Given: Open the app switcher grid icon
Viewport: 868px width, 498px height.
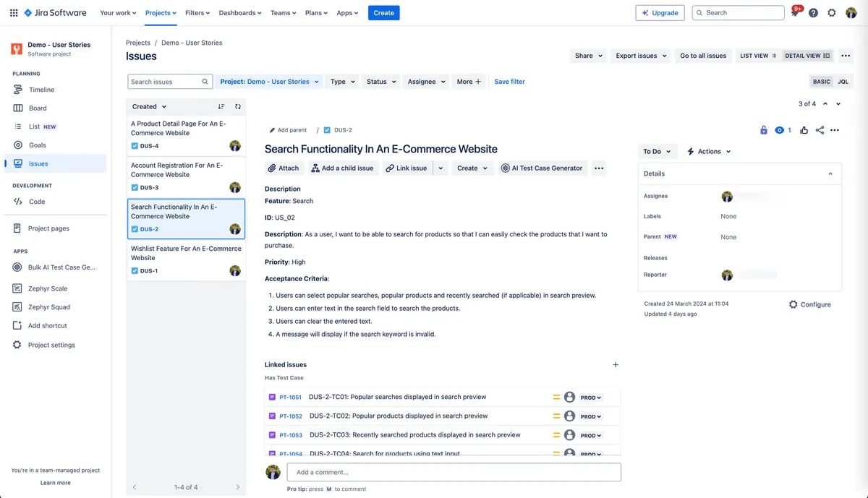Looking at the screenshot, I should [x=14, y=13].
